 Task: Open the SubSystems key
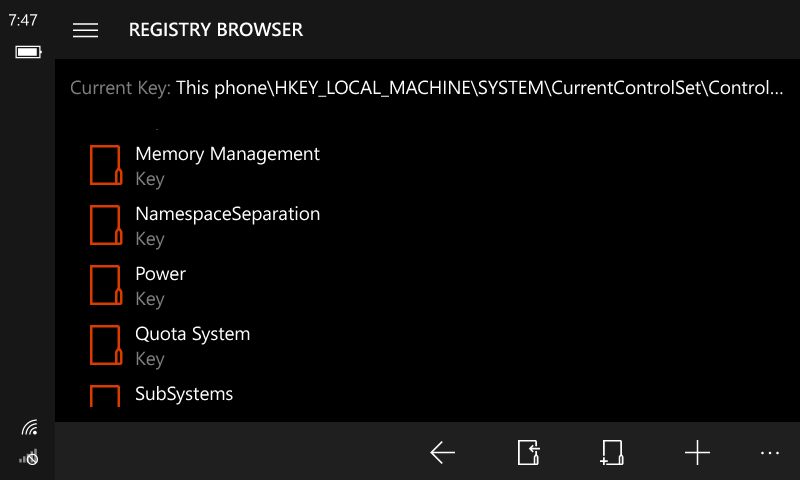point(184,394)
